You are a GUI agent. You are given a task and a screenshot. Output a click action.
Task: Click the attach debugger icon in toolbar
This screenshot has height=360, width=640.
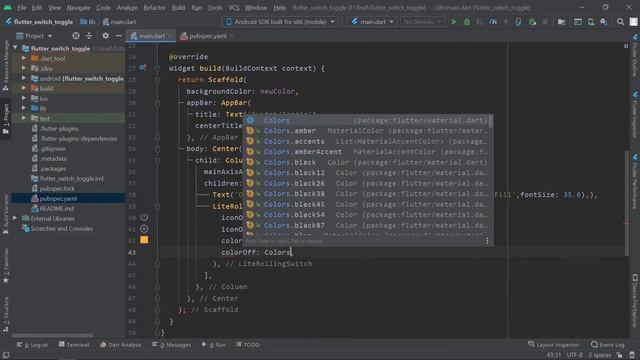(x=532, y=22)
